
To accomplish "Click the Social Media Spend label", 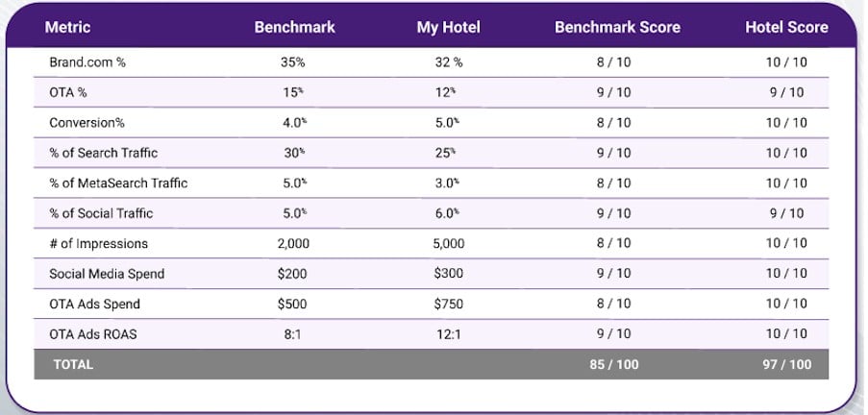I will click(107, 274).
